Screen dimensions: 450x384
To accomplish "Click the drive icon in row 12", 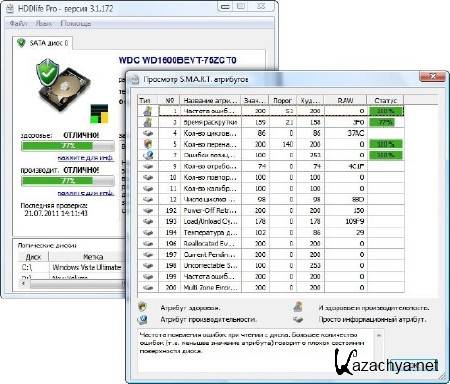I will (148, 199).
